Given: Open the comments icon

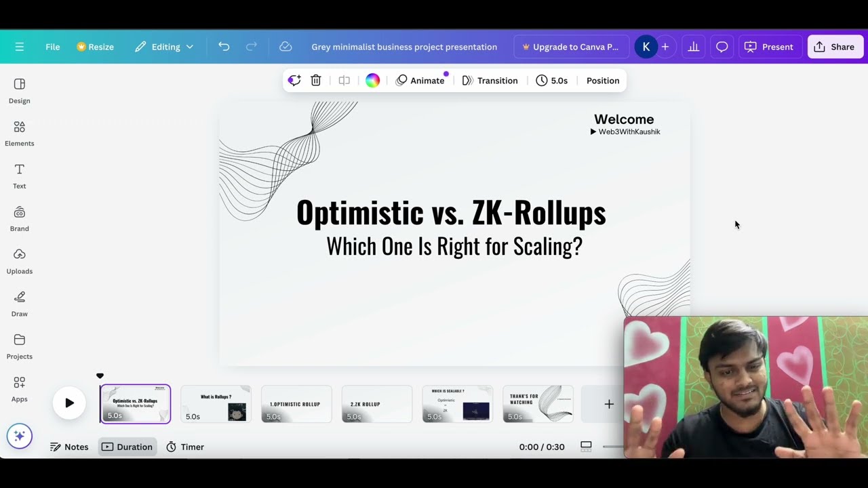Looking at the screenshot, I should (x=722, y=47).
